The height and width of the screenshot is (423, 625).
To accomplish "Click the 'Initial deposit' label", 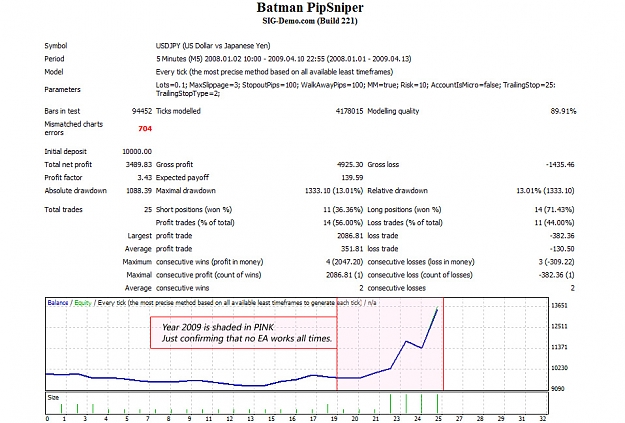I will click(x=65, y=151).
